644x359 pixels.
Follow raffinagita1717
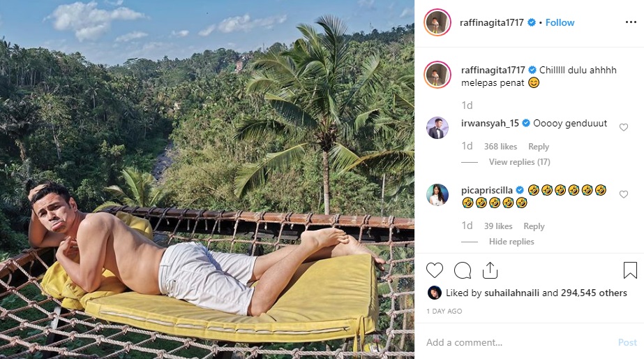(560, 22)
